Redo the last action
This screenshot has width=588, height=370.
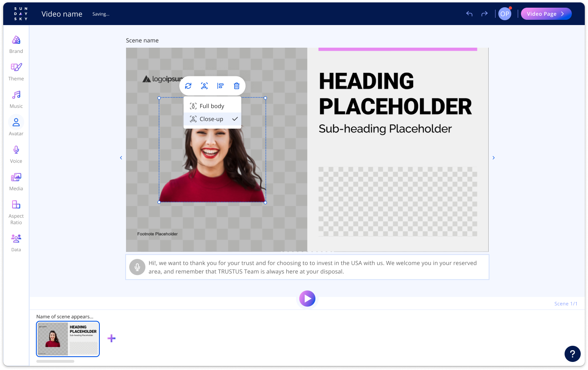click(485, 14)
